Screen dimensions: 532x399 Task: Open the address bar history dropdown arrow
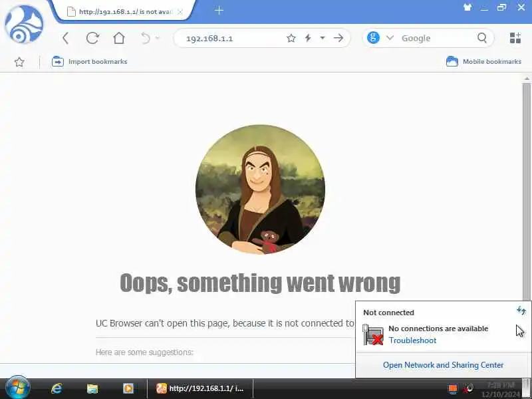coord(323,38)
